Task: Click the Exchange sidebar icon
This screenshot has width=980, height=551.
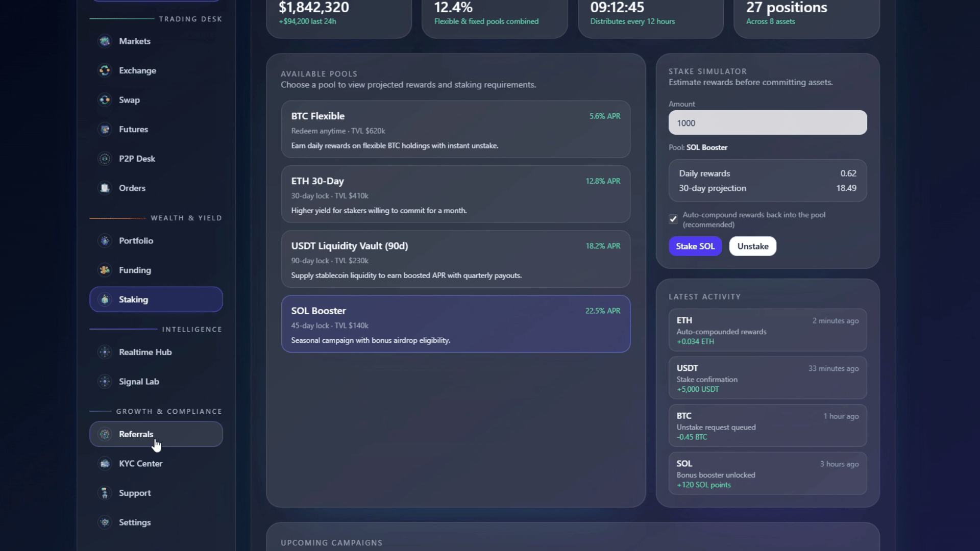Action: point(105,70)
